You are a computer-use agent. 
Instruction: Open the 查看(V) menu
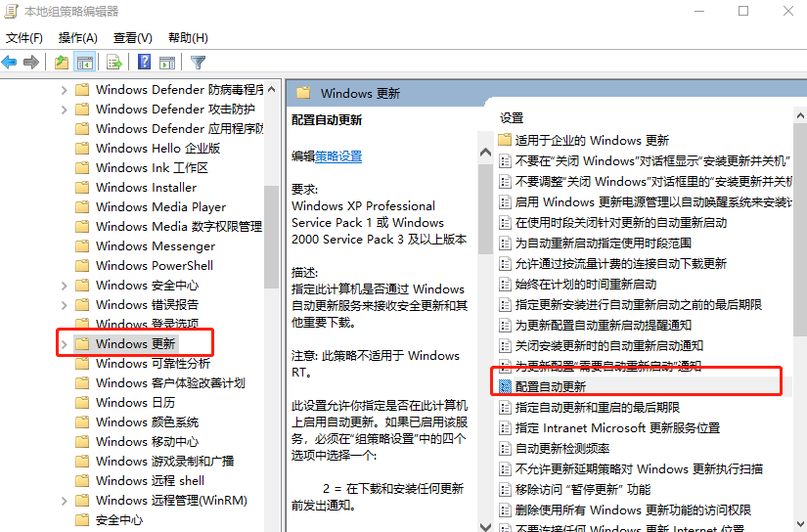pos(133,38)
